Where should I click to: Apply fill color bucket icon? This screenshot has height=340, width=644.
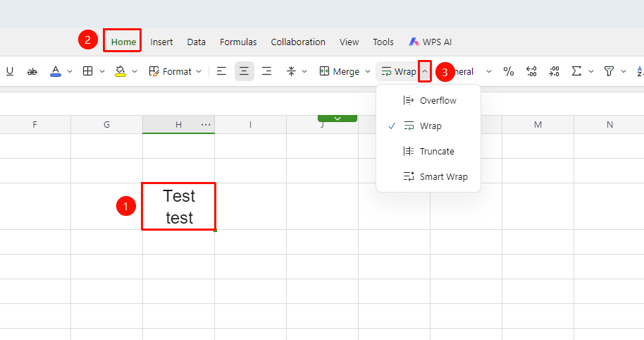(x=120, y=71)
